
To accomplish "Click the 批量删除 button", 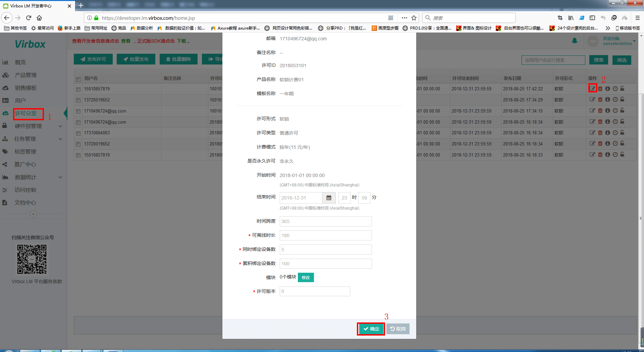I will pos(178,59).
